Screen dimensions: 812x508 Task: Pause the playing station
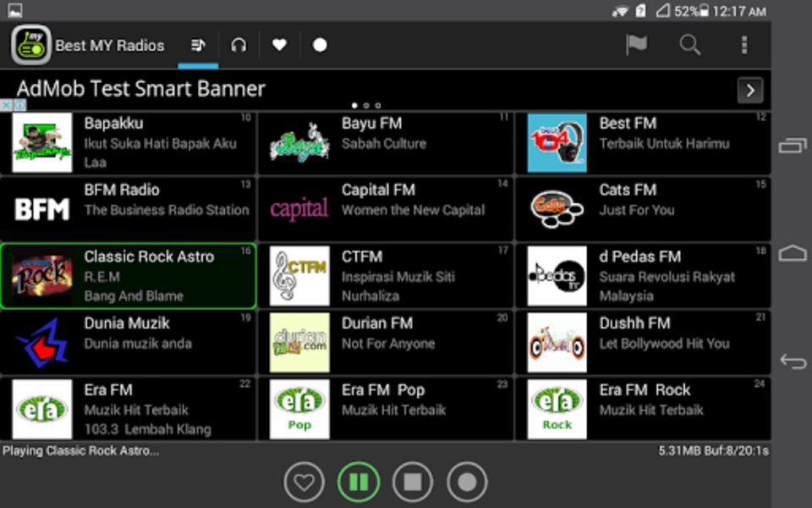[359, 482]
